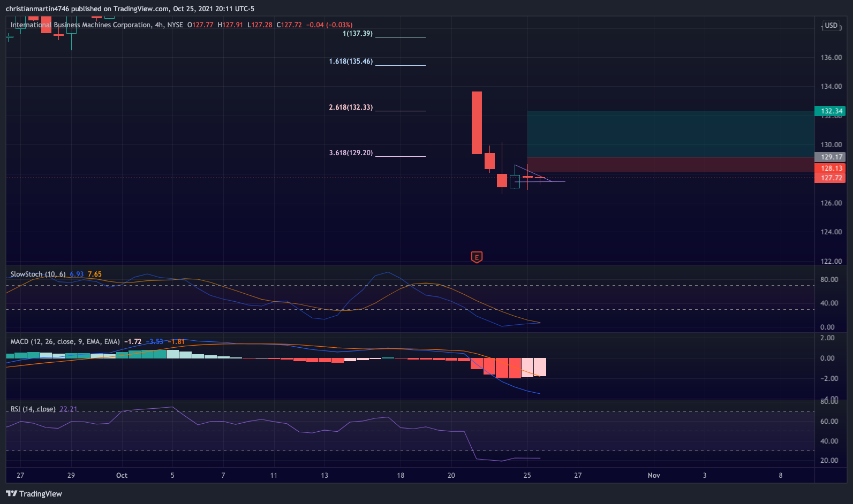
Task: Click the 60.00 RSI axis label
Action: (829, 421)
